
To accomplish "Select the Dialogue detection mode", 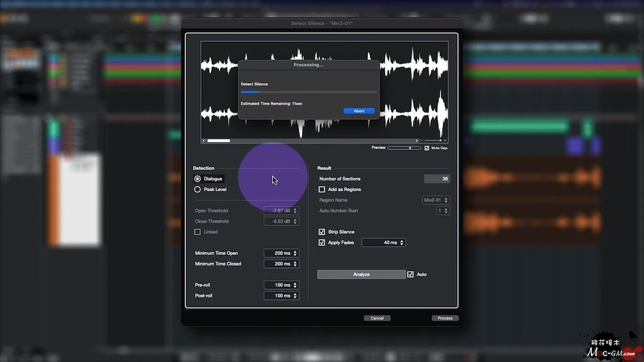I will click(198, 179).
